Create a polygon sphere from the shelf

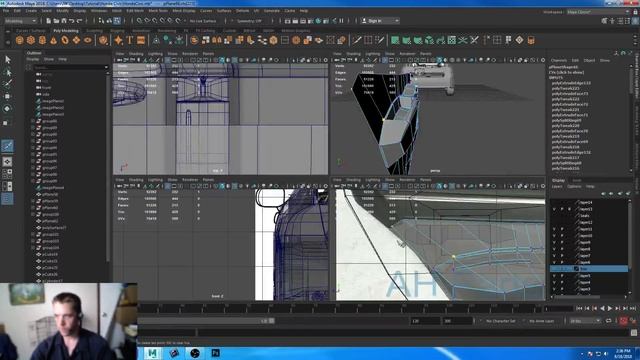click(x=19, y=40)
